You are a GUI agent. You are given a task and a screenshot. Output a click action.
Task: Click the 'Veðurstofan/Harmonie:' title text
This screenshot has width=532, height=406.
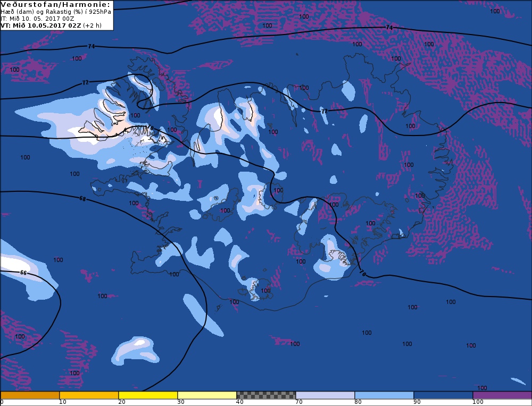pos(56,5)
